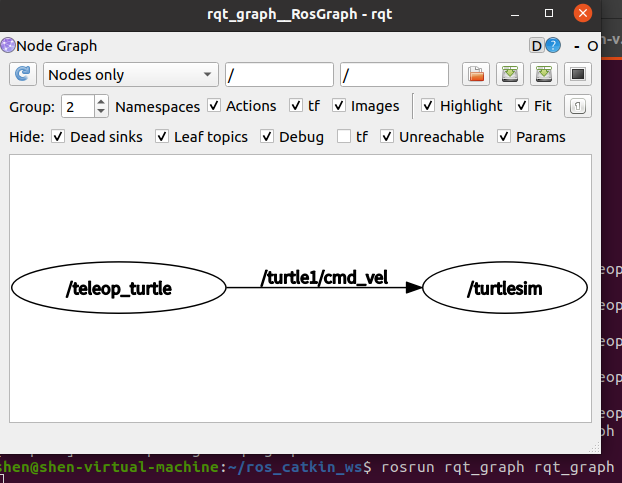The height and width of the screenshot is (483, 622).
Task: Click the save as SVG icon
Action: pos(543,75)
